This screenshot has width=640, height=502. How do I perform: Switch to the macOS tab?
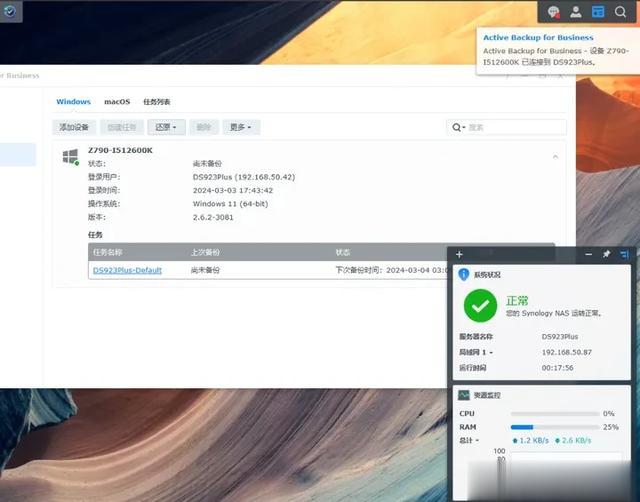[x=117, y=102]
